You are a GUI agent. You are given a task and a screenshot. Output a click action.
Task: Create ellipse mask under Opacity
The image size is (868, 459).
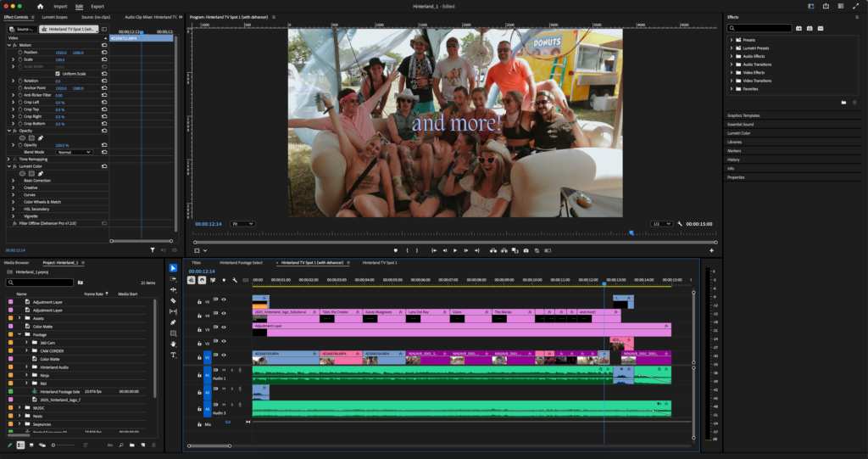22,138
